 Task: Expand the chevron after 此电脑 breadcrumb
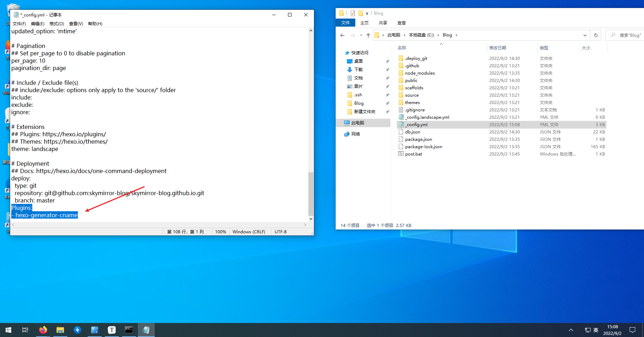click(x=404, y=35)
